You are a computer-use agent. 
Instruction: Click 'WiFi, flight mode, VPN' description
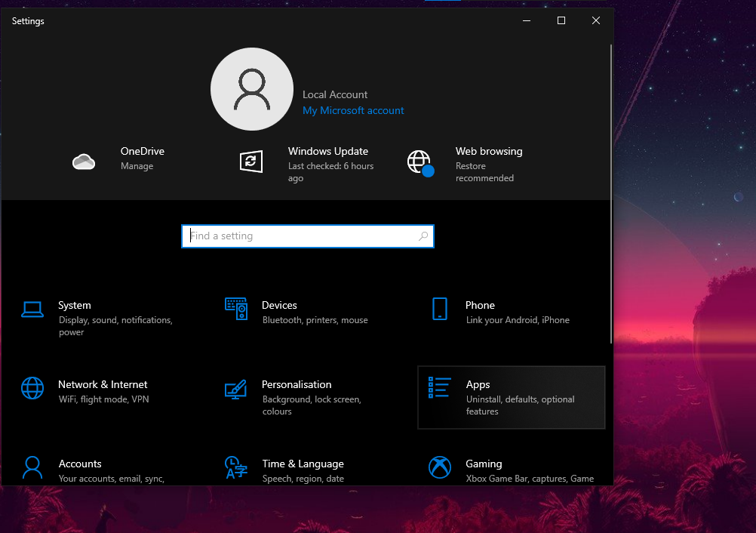point(103,399)
